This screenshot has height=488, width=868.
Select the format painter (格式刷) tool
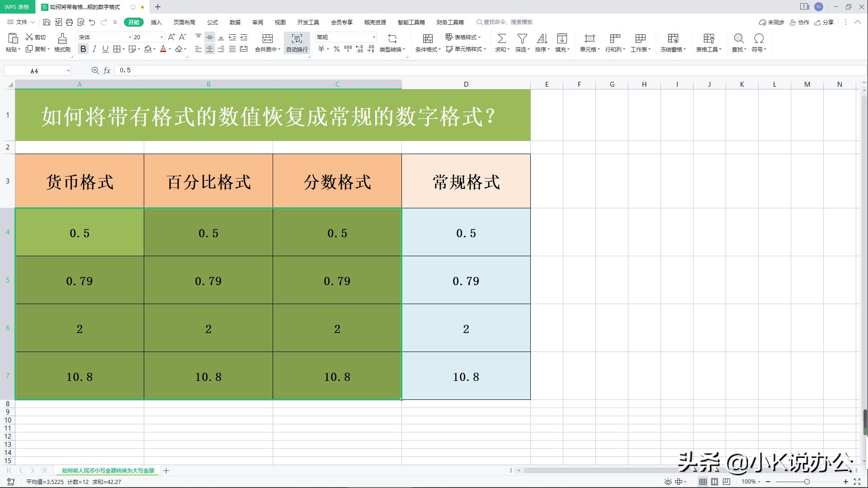(x=62, y=43)
